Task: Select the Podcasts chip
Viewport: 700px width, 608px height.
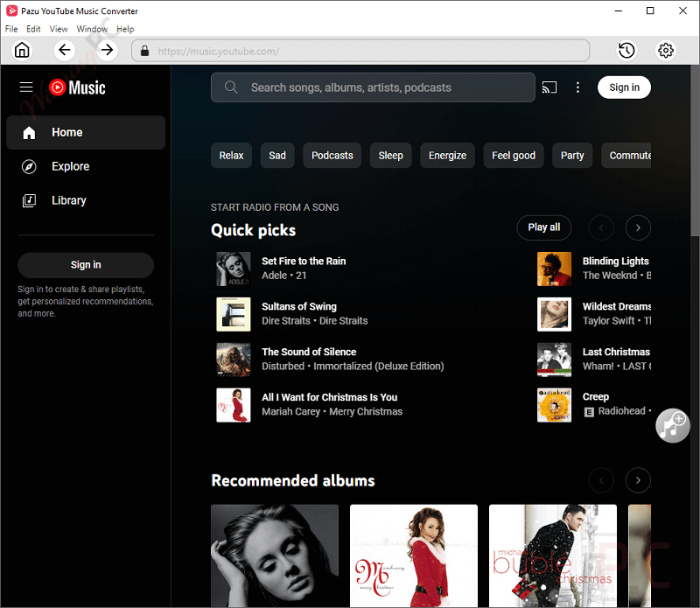Action: click(332, 156)
